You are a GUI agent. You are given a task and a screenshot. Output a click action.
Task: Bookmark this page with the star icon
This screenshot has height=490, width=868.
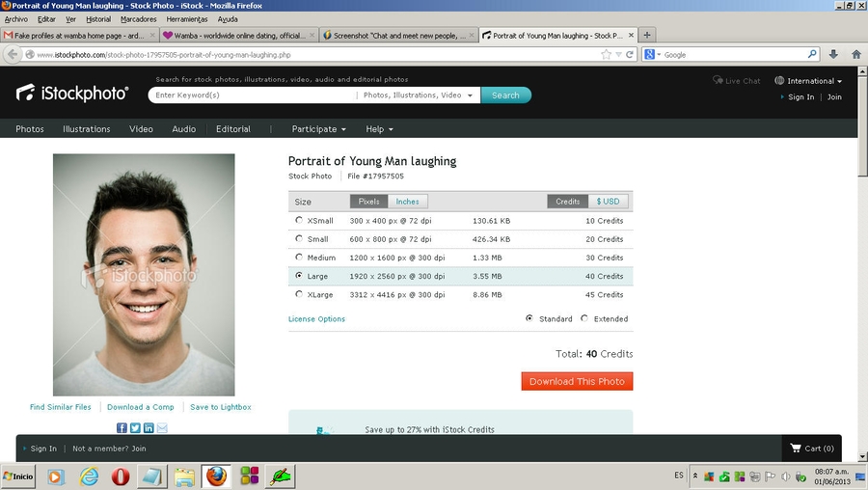(x=606, y=55)
